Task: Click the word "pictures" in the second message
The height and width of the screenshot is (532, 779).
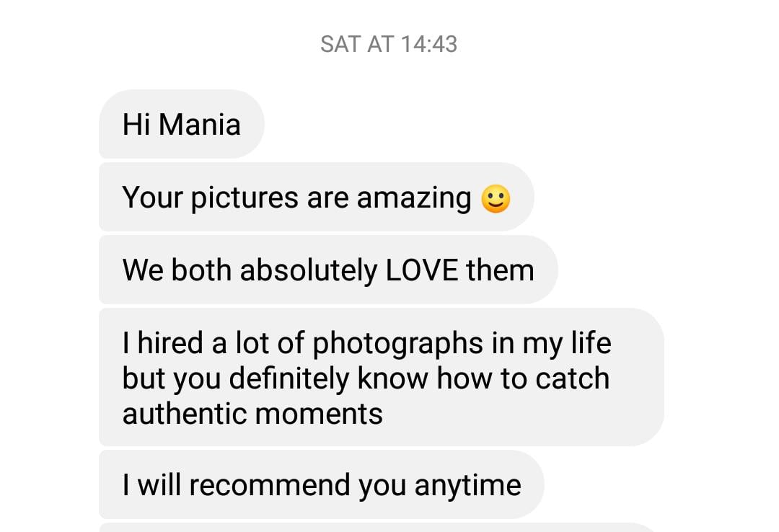Action: [245, 198]
